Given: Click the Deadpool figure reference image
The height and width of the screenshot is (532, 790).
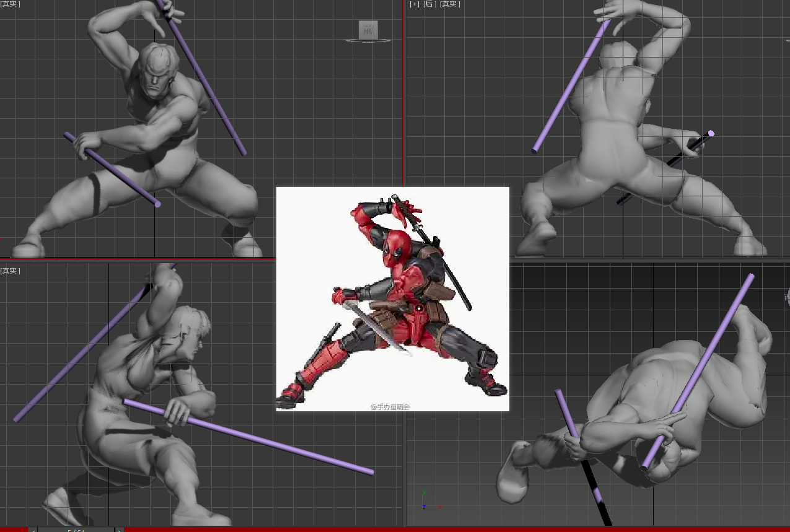Looking at the screenshot, I should click(x=393, y=299).
